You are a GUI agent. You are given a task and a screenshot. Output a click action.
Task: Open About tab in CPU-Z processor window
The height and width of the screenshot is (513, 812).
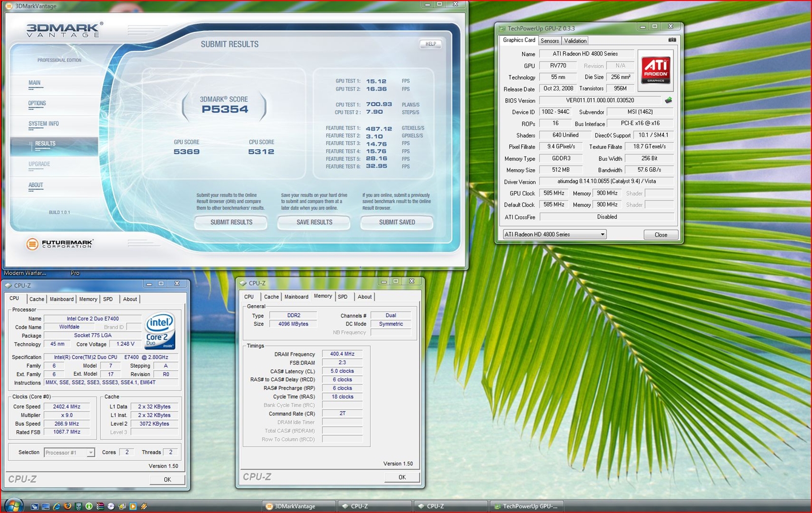pos(130,299)
